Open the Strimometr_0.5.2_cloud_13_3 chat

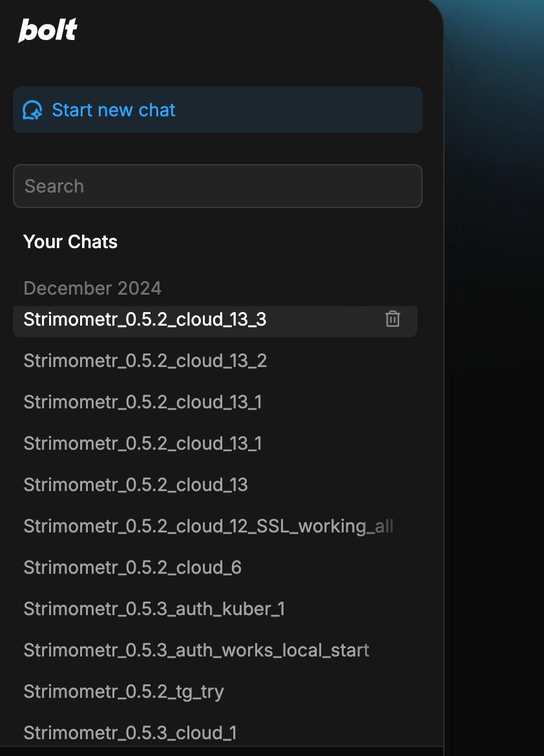145,319
